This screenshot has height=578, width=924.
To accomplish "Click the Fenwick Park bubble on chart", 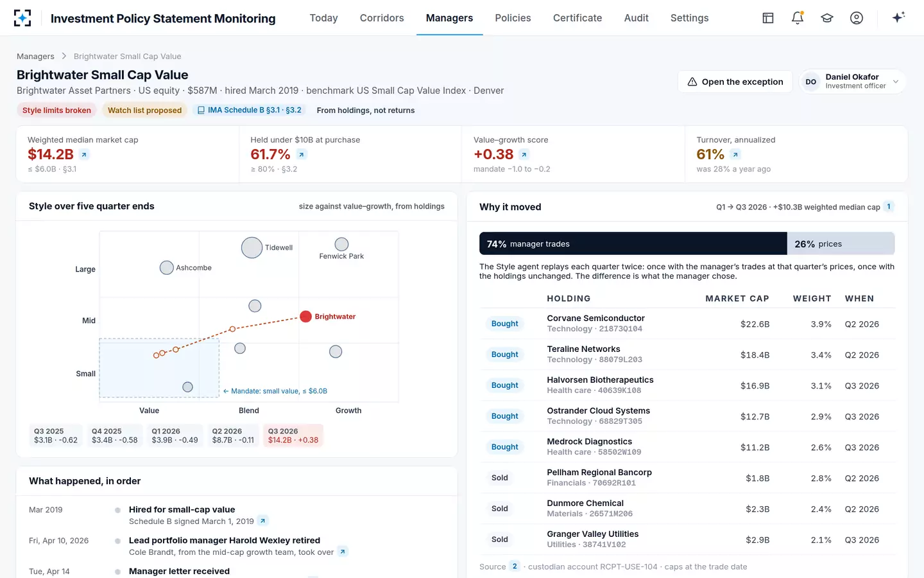I will [x=341, y=244].
